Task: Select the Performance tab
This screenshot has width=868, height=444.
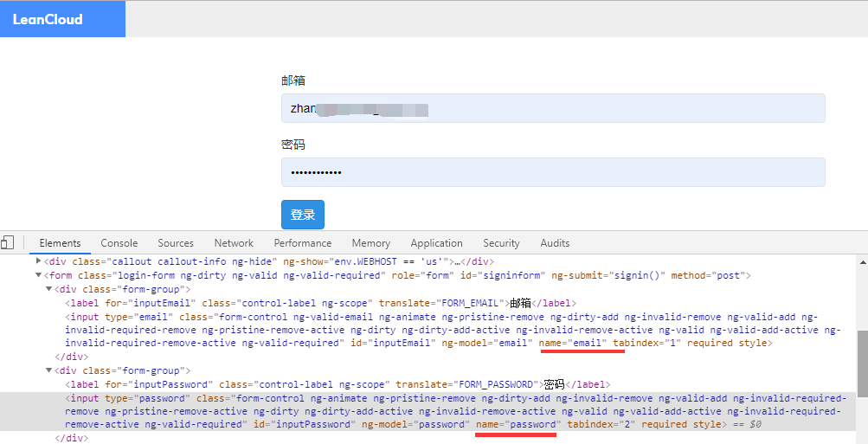Action: [x=302, y=243]
